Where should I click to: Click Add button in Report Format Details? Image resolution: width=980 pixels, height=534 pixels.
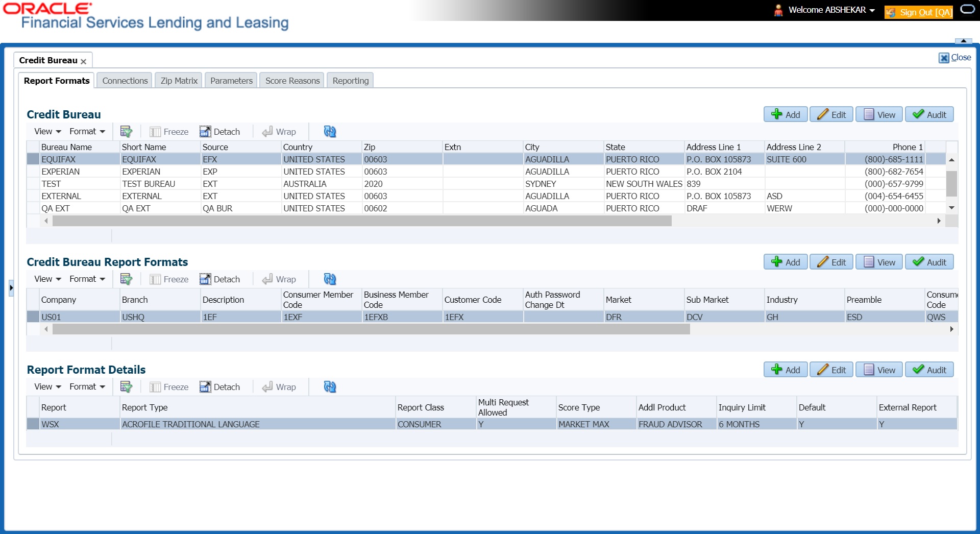click(786, 370)
